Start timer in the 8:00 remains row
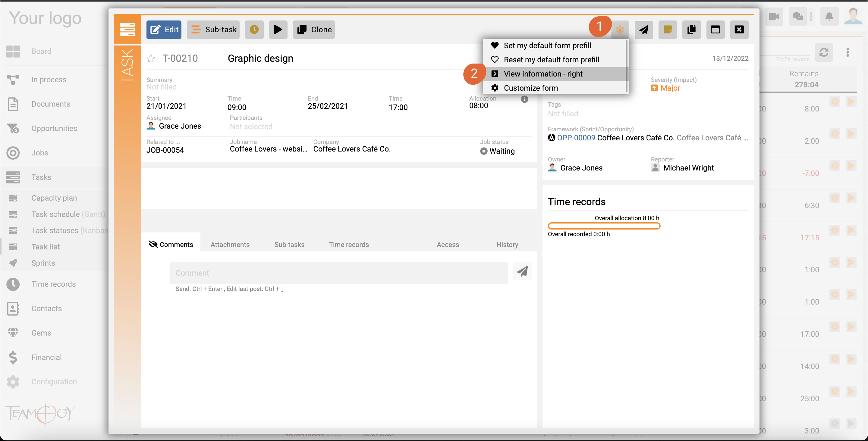 pyautogui.click(x=851, y=101)
